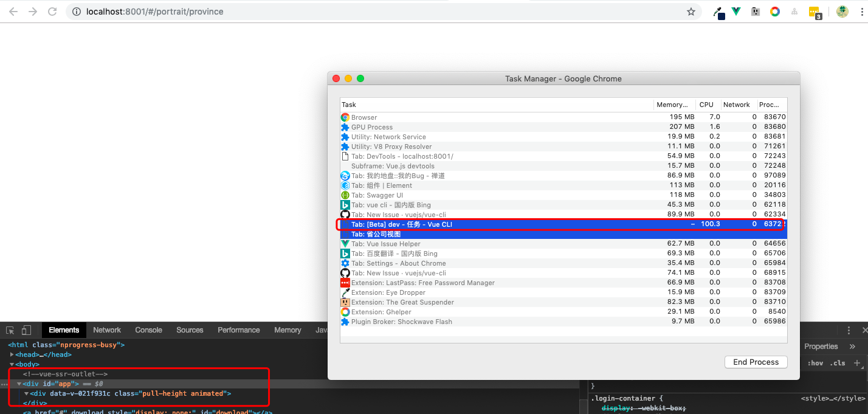Viewport: 868px width, 414px height.
Task: Switch to the Memory tab
Action: [288, 330]
